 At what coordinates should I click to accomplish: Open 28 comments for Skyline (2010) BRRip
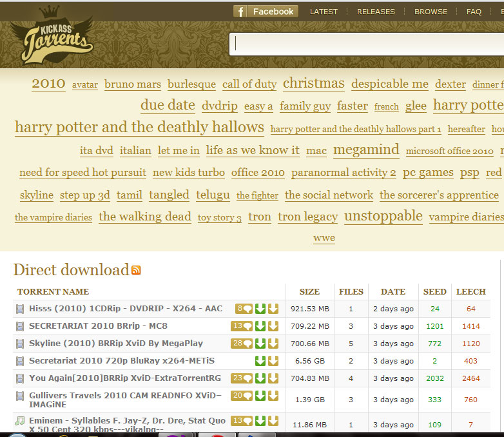click(x=242, y=344)
